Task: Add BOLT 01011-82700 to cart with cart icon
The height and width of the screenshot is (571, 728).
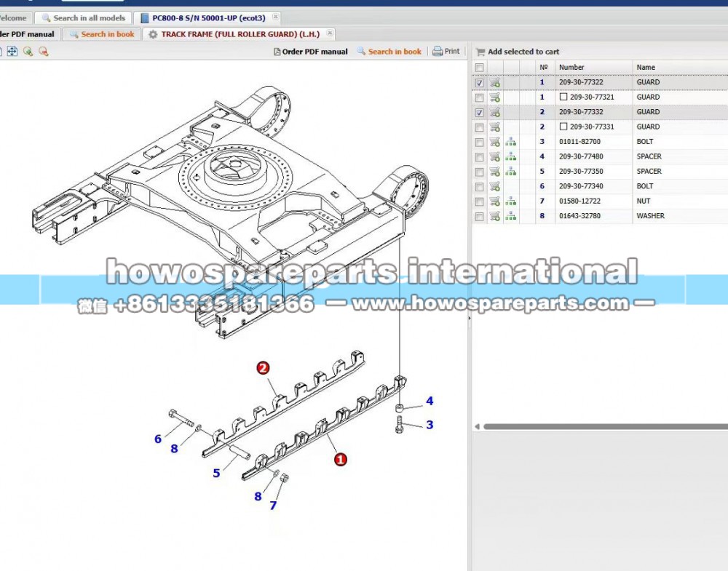Action: 495,142
